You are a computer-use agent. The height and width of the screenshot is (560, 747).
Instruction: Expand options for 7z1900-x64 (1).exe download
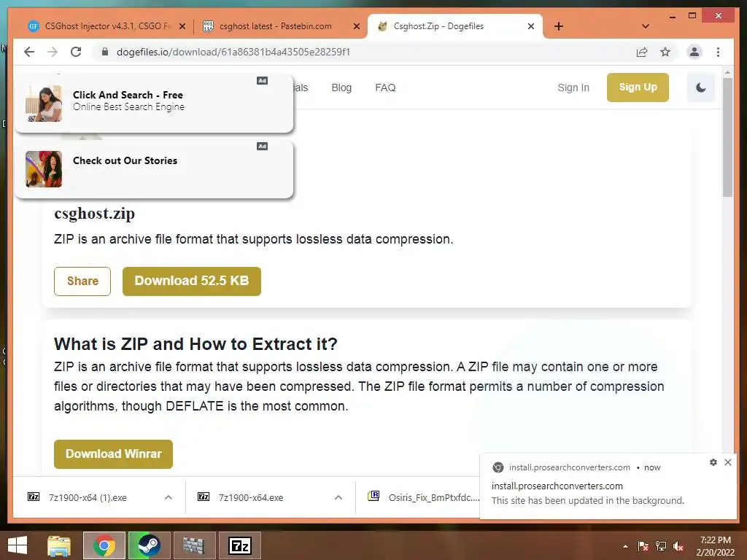169,497
